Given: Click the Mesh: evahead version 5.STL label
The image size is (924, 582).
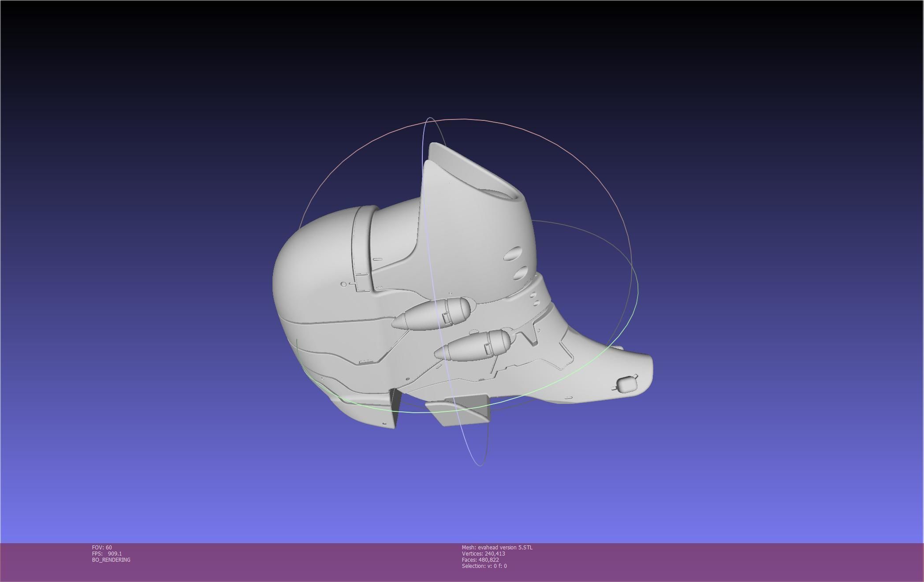Looking at the screenshot, I should (x=497, y=547).
